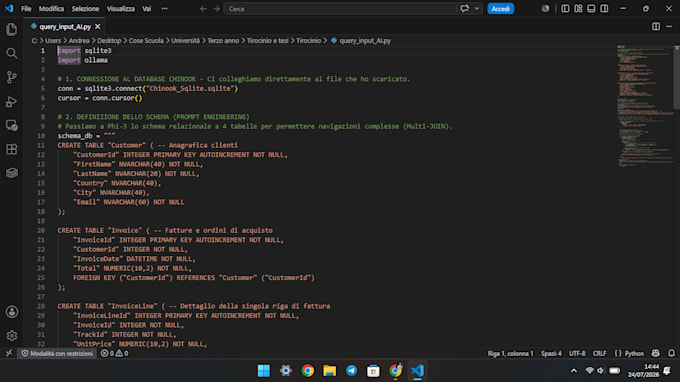
Task: Open Google Chrome from the taskbar
Action: pos(307,371)
